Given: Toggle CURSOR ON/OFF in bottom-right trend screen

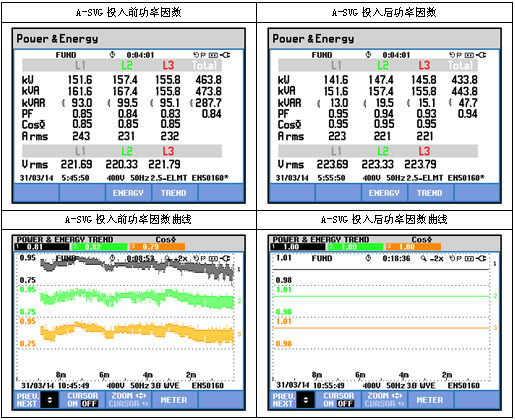Looking at the screenshot, I should click(x=339, y=400).
